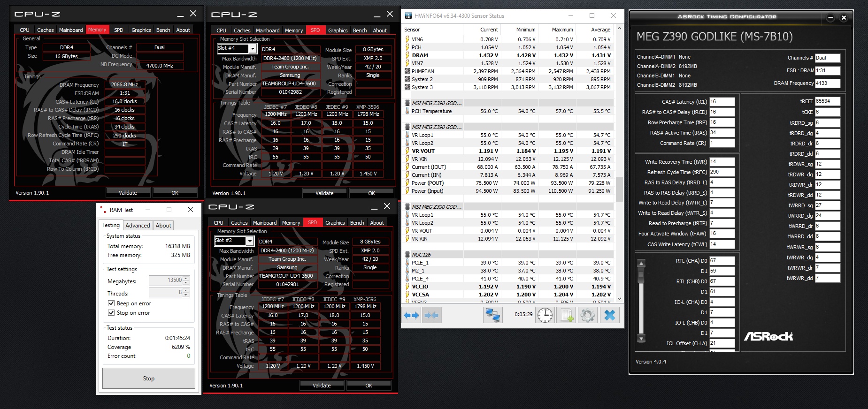Click the 'Sensor' column header in HWiNFO

433,30
